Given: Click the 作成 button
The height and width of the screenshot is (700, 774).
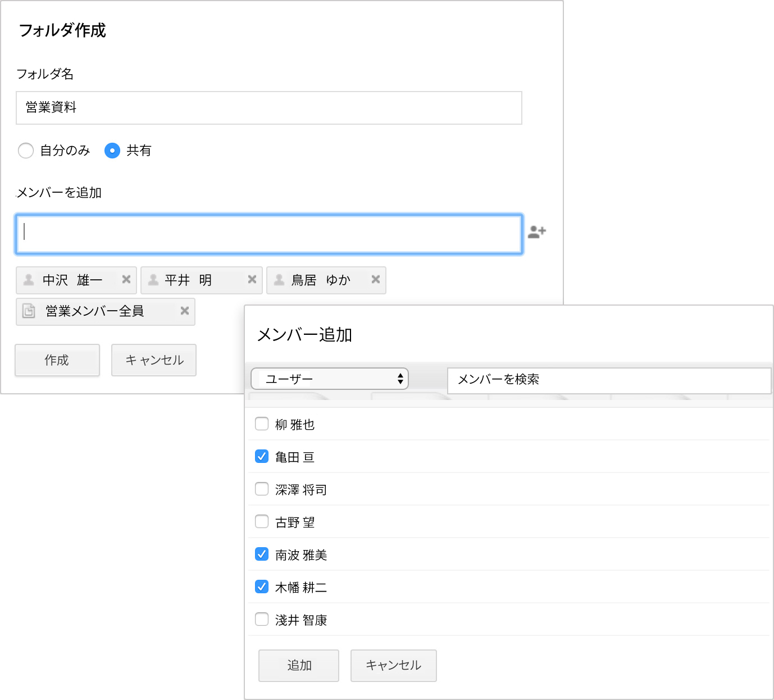Looking at the screenshot, I should (57, 360).
